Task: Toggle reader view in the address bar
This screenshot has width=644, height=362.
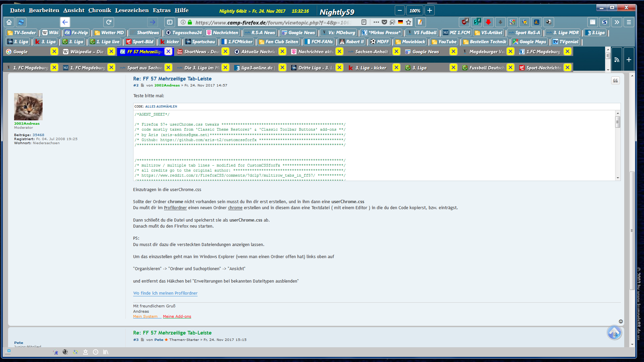Action: pyautogui.click(x=364, y=22)
